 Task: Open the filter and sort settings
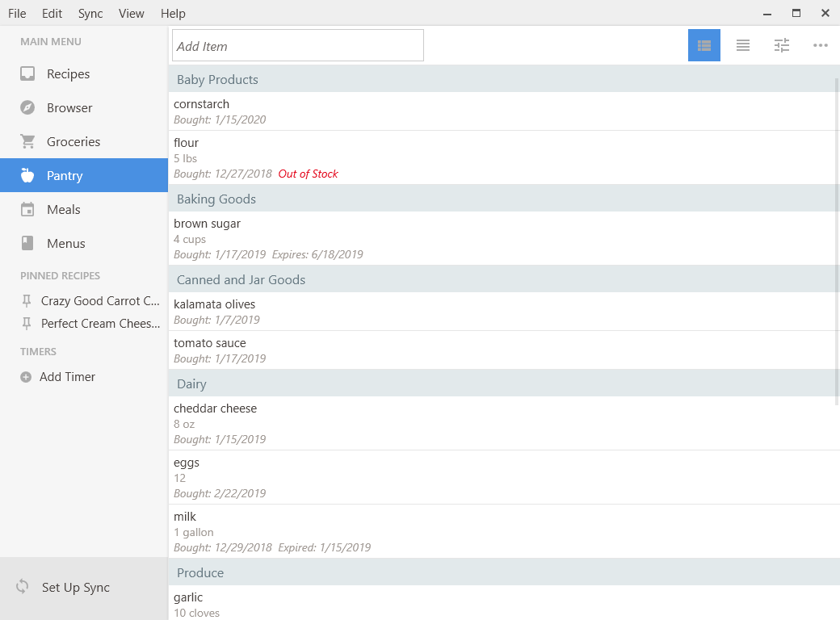[x=782, y=45]
